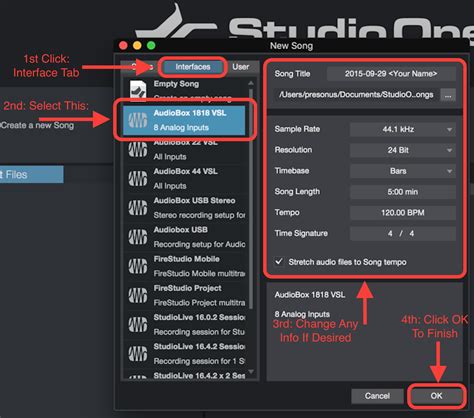Screen dimensions: 474x418
Task: Select AudioBox 44 VSL All Inputs text
Action: pyautogui.click(x=170, y=186)
